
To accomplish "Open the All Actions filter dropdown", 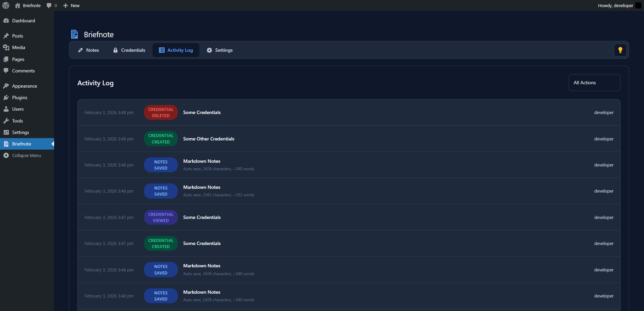I will point(594,83).
